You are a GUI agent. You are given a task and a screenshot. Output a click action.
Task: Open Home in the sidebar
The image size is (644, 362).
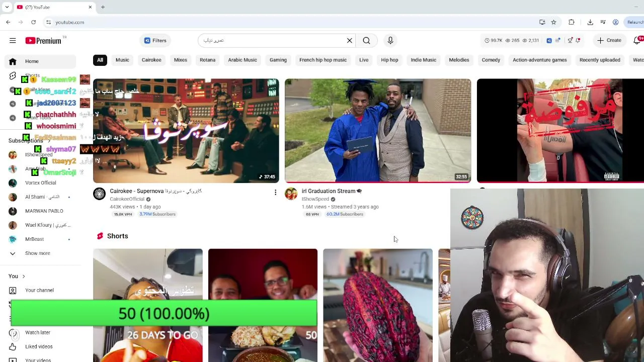[41, 61]
